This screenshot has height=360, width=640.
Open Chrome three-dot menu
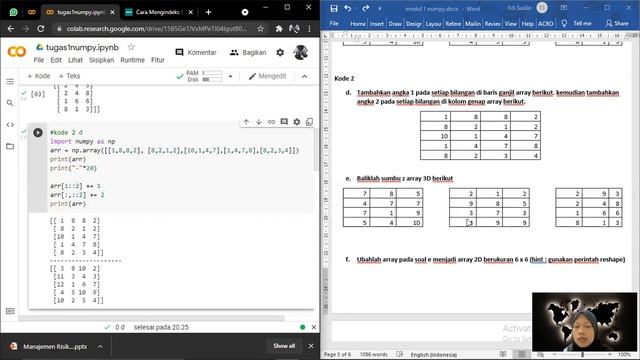click(x=309, y=29)
